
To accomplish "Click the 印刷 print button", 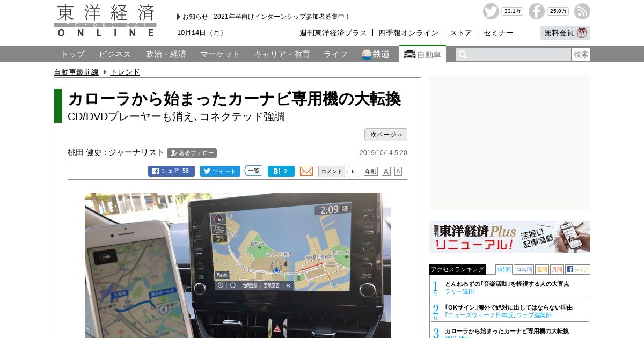I will [x=371, y=171].
